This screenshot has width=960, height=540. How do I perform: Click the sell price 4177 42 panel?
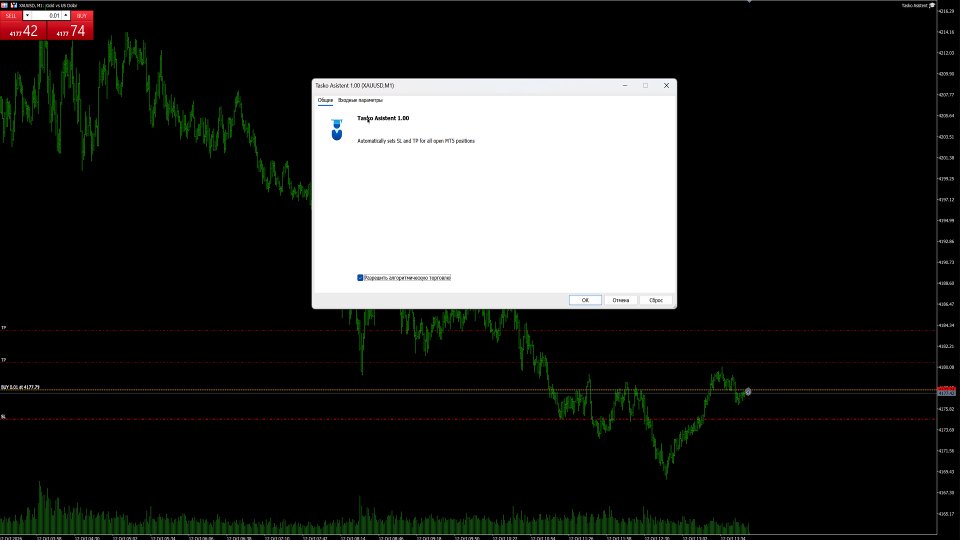tap(23, 31)
